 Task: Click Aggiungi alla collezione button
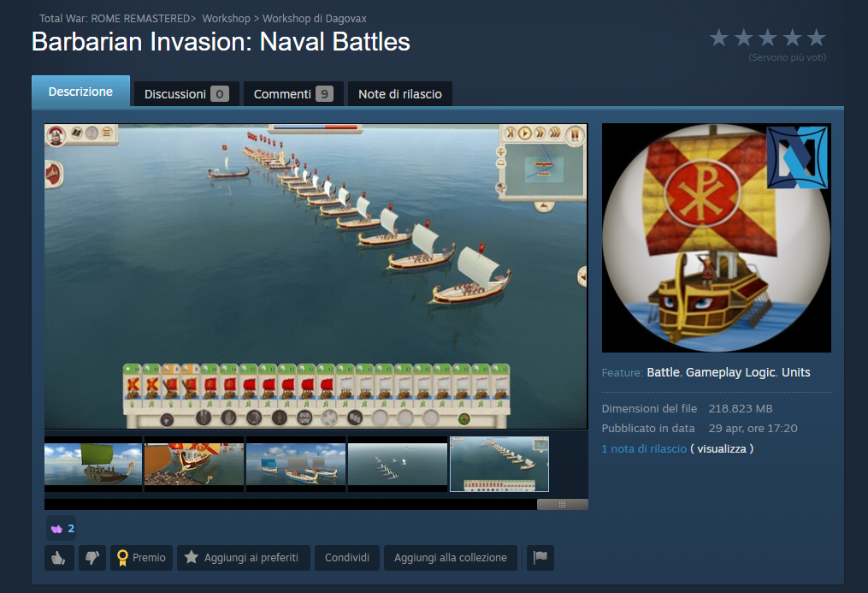451,558
